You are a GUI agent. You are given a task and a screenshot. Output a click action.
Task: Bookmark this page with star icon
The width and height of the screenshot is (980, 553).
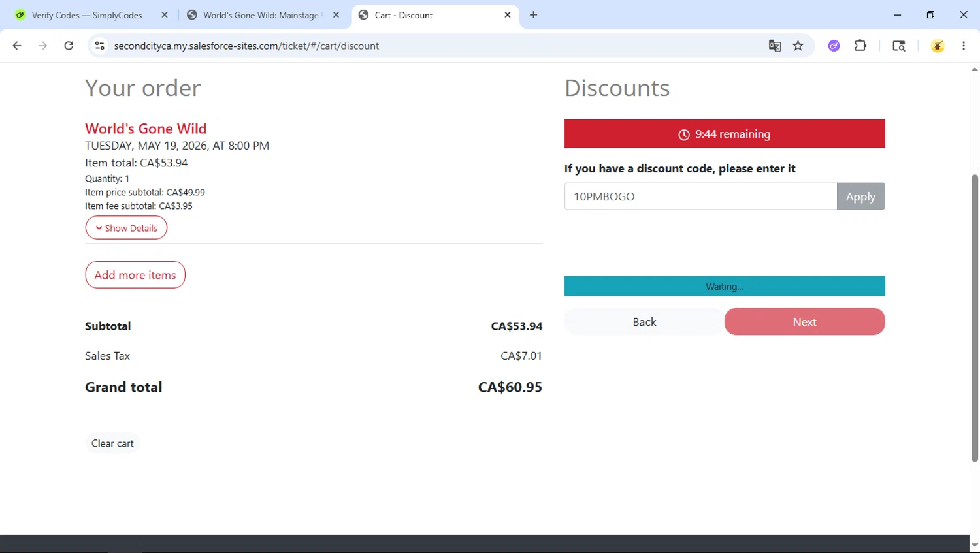coord(798,46)
